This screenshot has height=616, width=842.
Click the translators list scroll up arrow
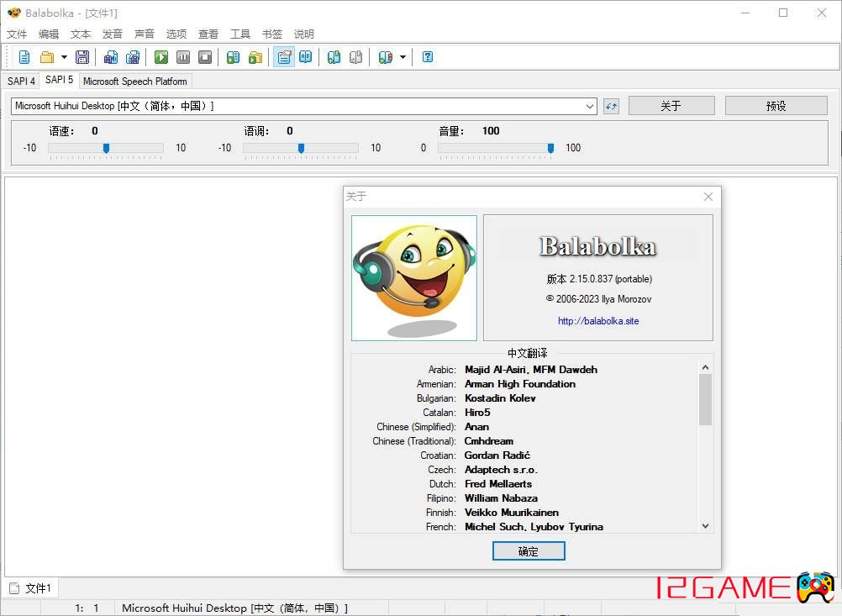click(x=706, y=367)
